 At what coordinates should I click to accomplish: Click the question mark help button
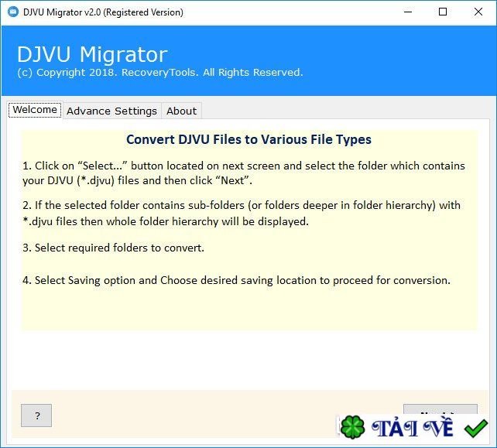point(36,416)
